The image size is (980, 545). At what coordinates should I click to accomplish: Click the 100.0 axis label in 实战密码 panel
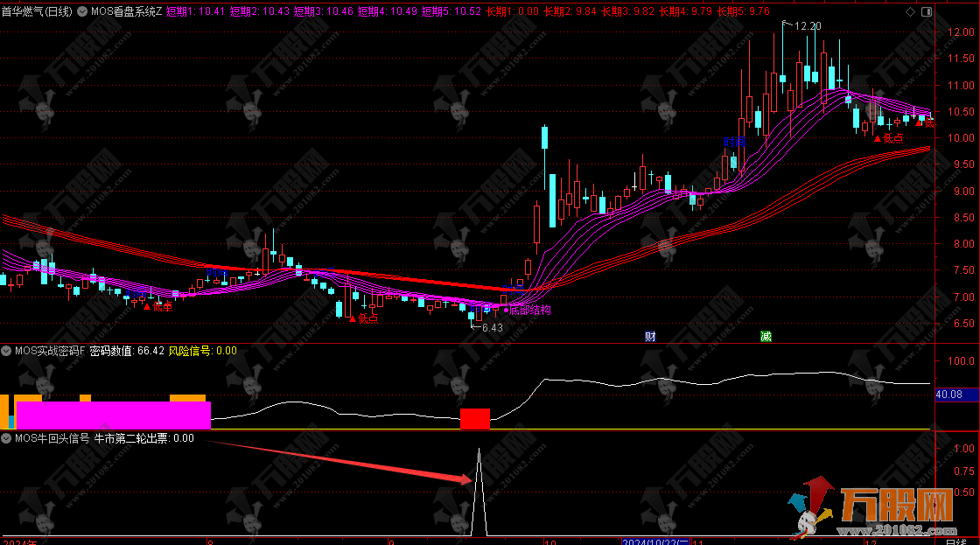(961, 361)
